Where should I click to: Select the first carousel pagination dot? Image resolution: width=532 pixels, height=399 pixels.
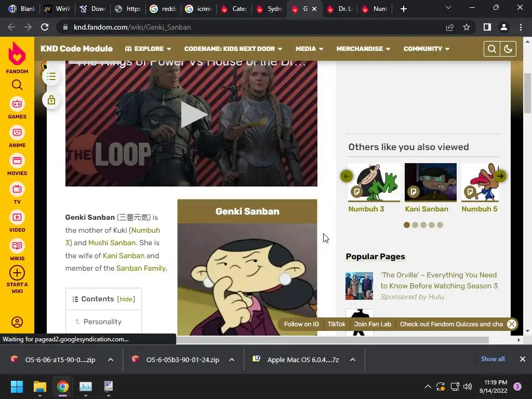[407, 225]
